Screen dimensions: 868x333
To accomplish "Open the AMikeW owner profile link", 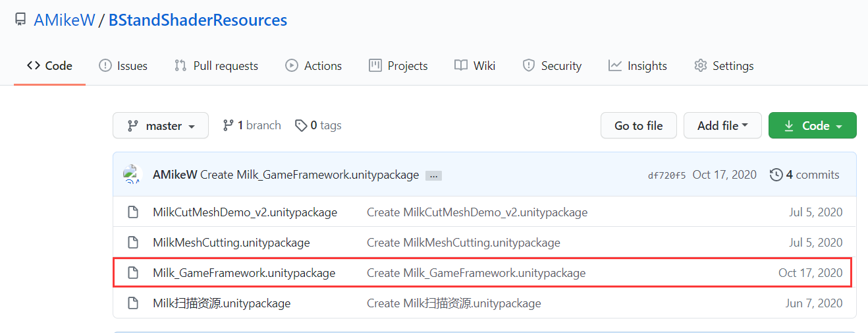I will tap(65, 20).
